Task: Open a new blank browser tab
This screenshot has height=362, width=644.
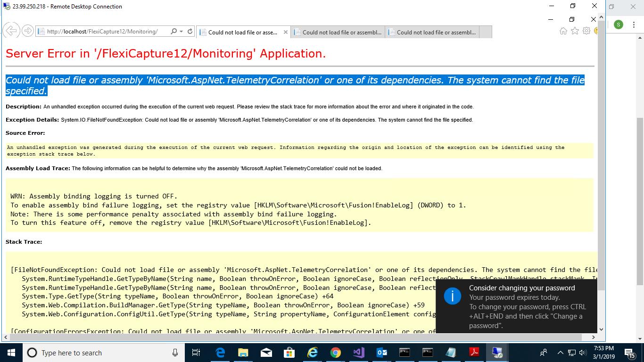Action: (486, 32)
